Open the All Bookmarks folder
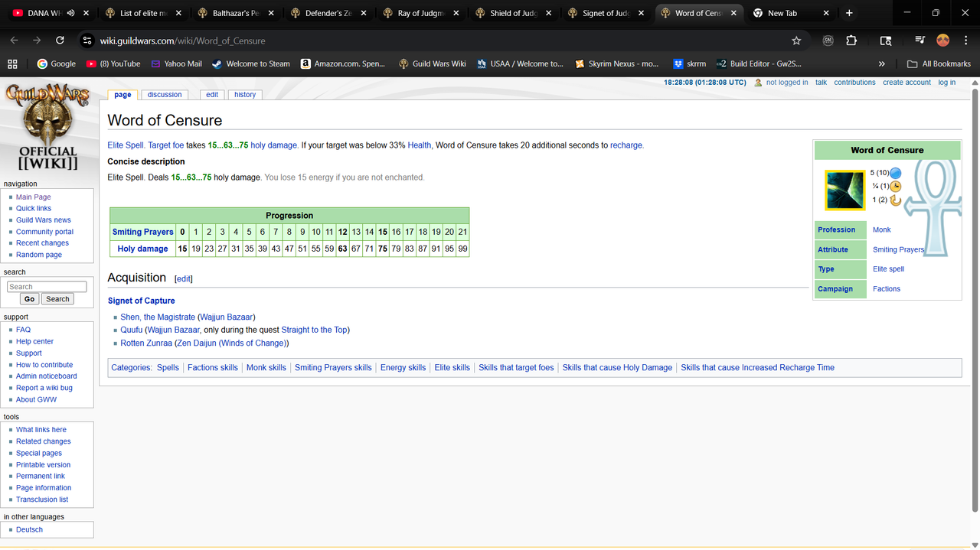This screenshot has height=550, width=980. point(939,63)
